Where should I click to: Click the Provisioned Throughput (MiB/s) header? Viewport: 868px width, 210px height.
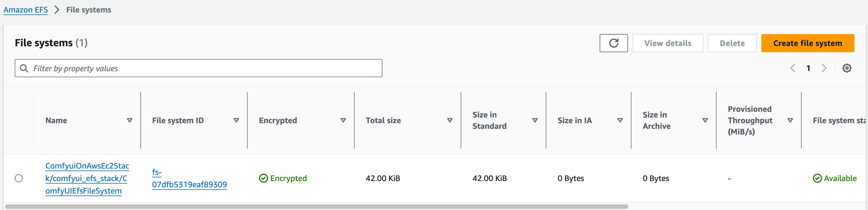pos(750,120)
